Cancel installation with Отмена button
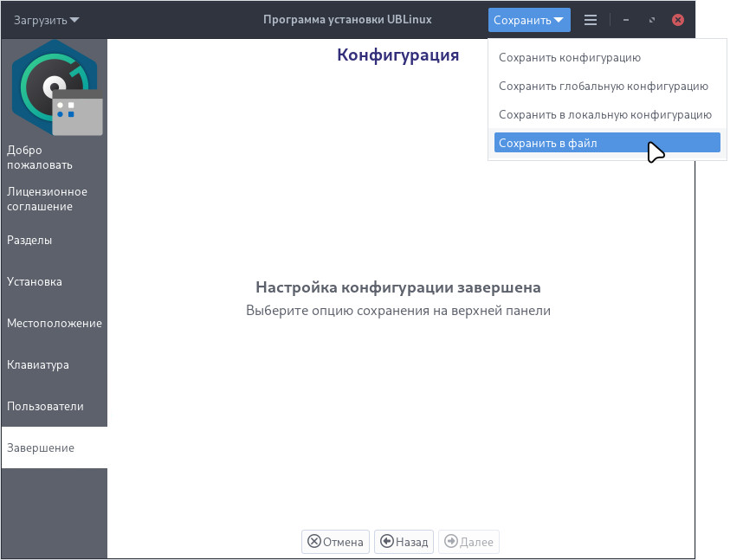The width and height of the screenshot is (730, 560). click(335, 541)
